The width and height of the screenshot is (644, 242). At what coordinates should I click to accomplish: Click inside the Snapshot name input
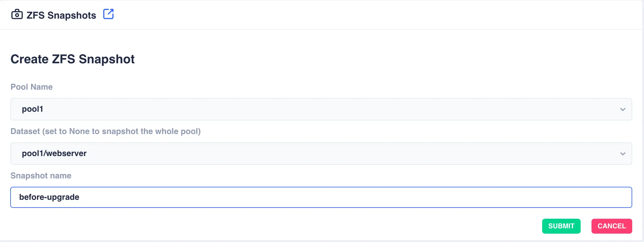tap(321, 197)
